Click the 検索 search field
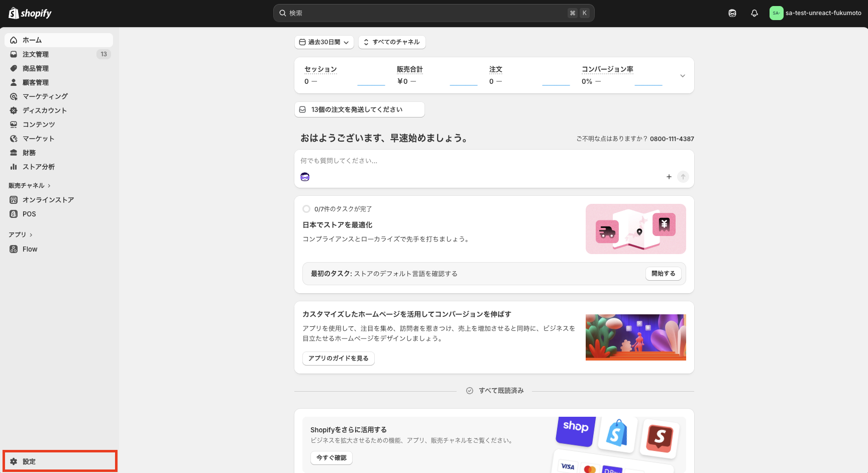This screenshot has height=473, width=868. (x=434, y=13)
